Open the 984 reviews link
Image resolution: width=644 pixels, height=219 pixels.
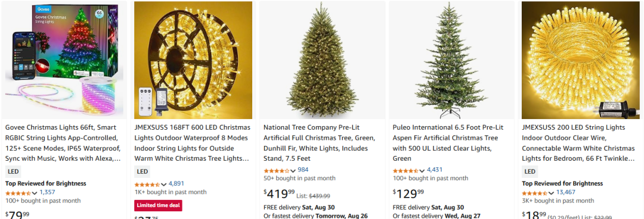pyautogui.click(x=303, y=170)
